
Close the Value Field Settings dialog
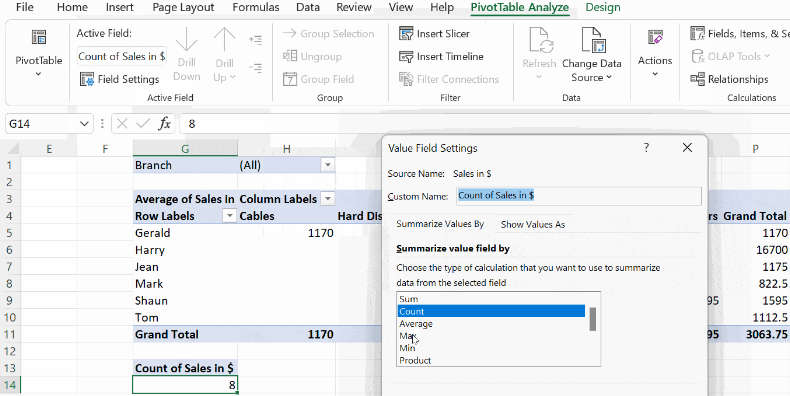click(x=687, y=148)
